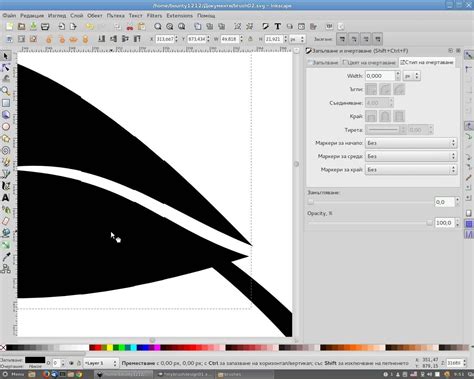The width and height of the screenshot is (474, 379).
Task: Open the Layer 1 selector dropdown
Action: (x=100, y=363)
